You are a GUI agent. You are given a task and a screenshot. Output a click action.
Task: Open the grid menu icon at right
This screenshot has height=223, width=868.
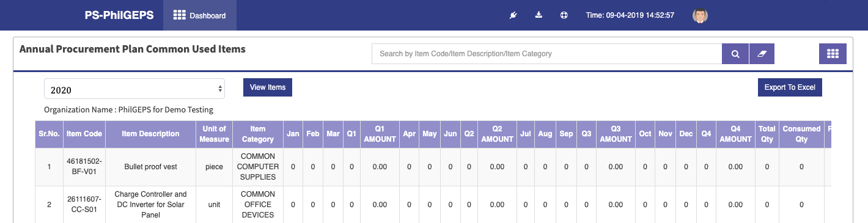point(833,54)
